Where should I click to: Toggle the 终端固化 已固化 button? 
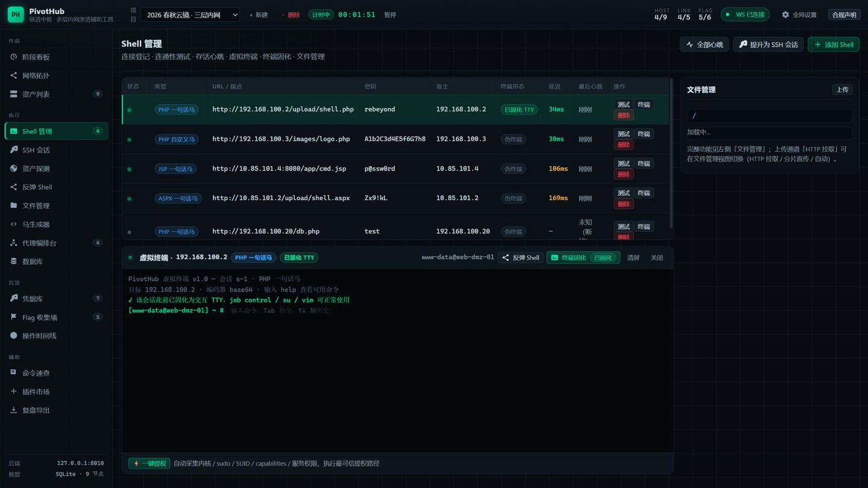click(x=583, y=257)
